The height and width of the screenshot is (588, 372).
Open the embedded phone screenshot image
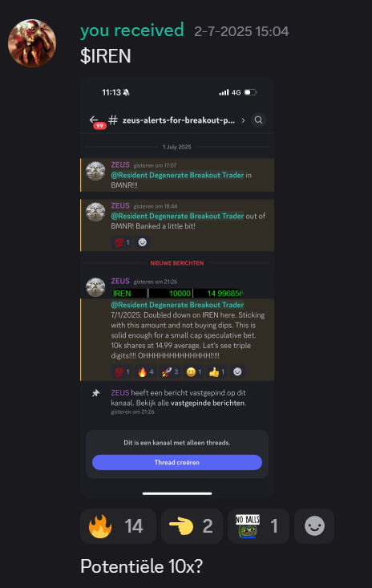177,288
